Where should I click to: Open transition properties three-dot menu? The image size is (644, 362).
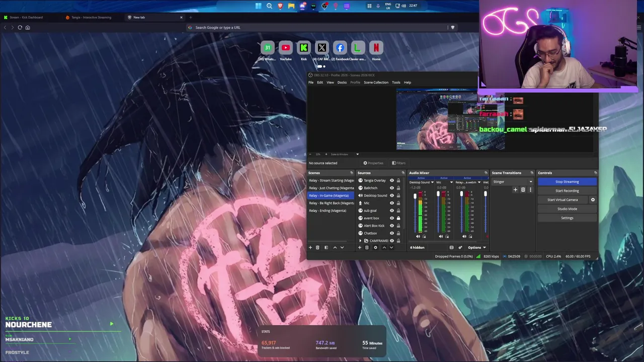pyautogui.click(x=530, y=190)
